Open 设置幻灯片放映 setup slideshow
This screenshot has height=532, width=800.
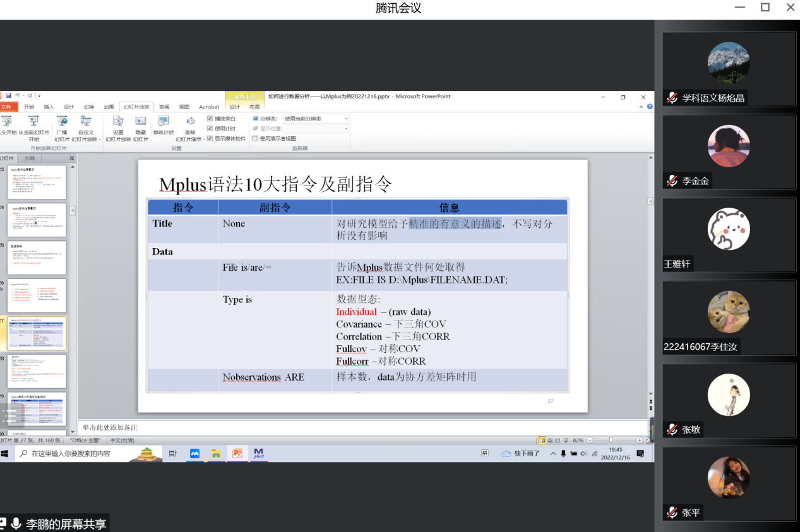pyautogui.click(x=118, y=128)
